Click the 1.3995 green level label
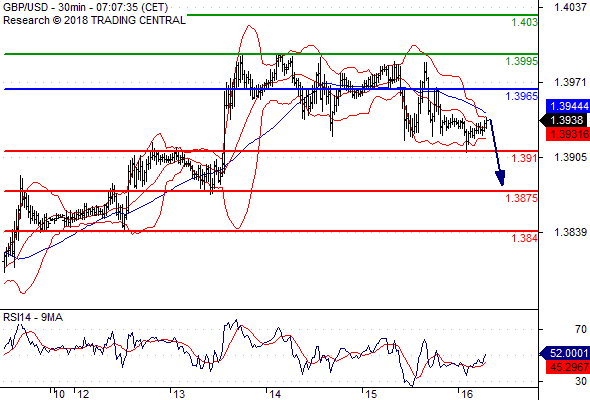This screenshot has width=590, height=400. point(522,61)
